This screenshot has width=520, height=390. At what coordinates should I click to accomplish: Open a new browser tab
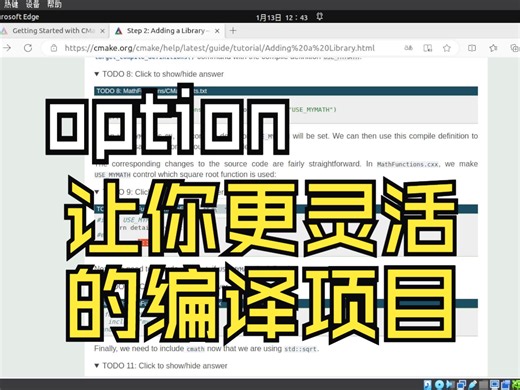(x=233, y=31)
